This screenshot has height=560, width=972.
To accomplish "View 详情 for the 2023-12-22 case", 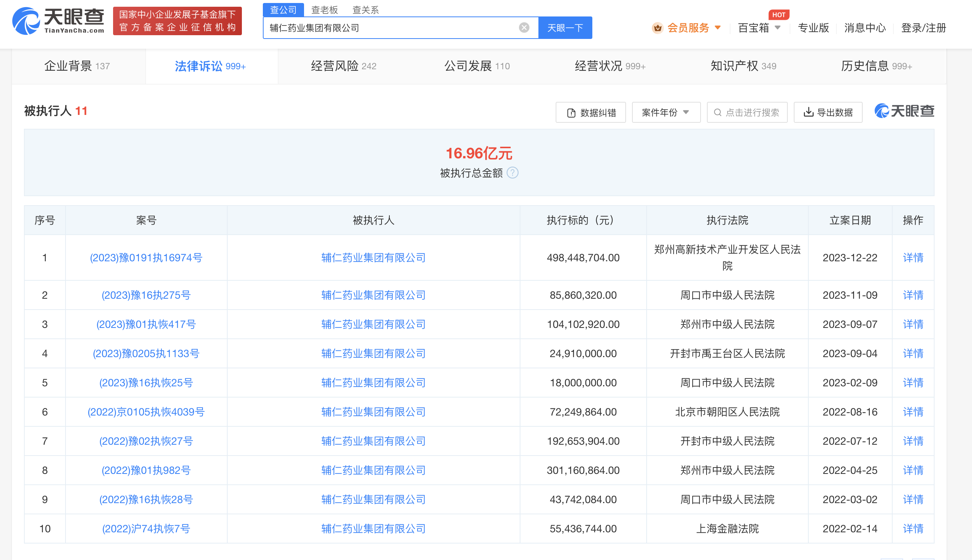I will pyautogui.click(x=913, y=258).
